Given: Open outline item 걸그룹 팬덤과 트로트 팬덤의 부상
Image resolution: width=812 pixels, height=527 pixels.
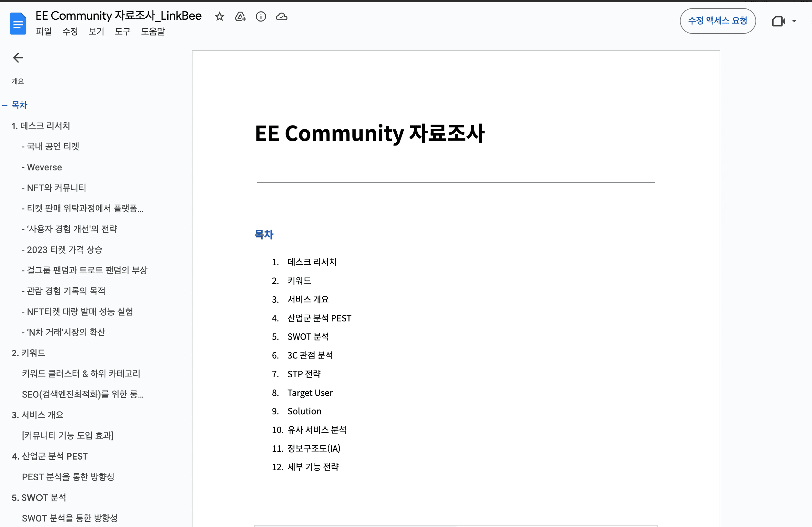Looking at the screenshot, I should [x=85, y=270].
